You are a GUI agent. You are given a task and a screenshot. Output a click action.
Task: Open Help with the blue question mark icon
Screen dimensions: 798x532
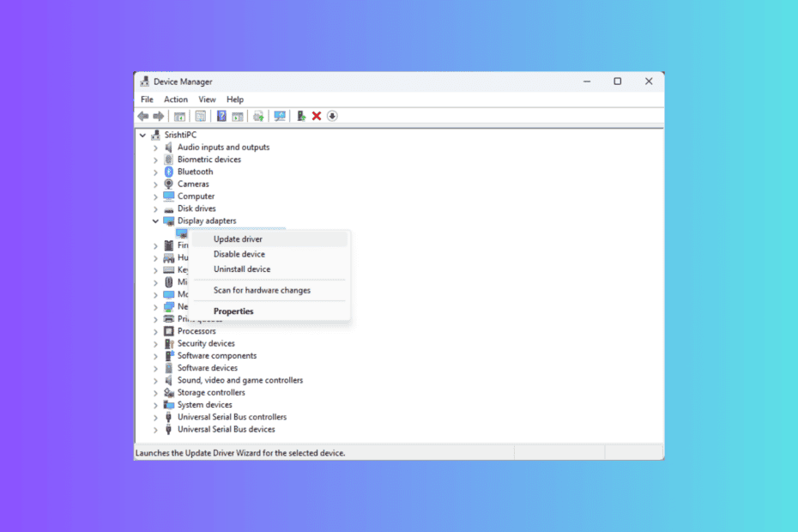tap(221, 116)
